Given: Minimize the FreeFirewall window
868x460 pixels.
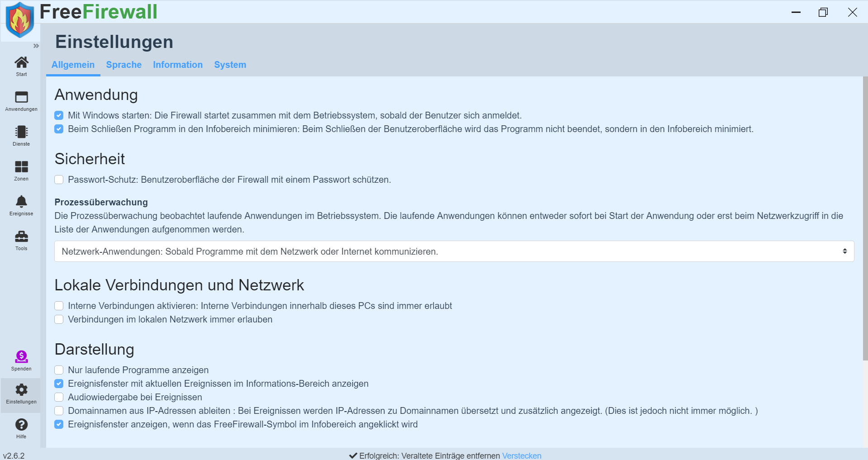Looking at the screenshot, I should (796, 12).
